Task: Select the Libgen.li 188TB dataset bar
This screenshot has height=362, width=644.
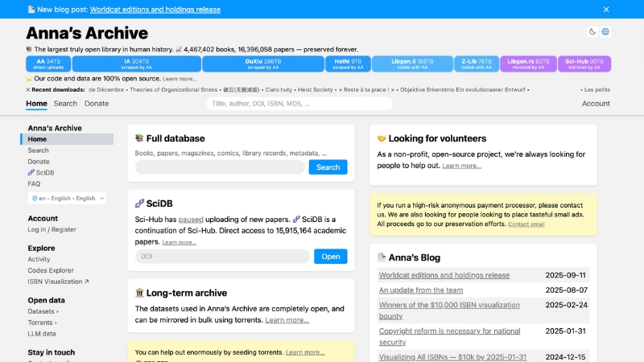Action: tap(412, 64)
